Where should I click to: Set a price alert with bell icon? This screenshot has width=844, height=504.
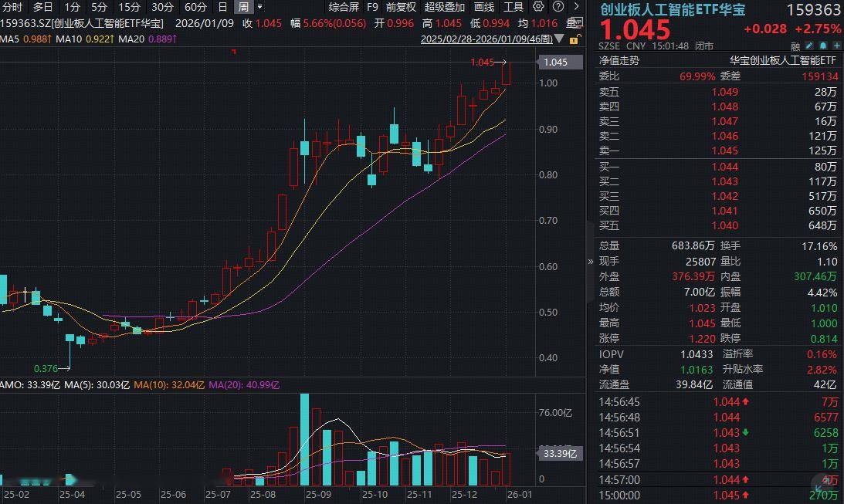[x=823, y=46]
